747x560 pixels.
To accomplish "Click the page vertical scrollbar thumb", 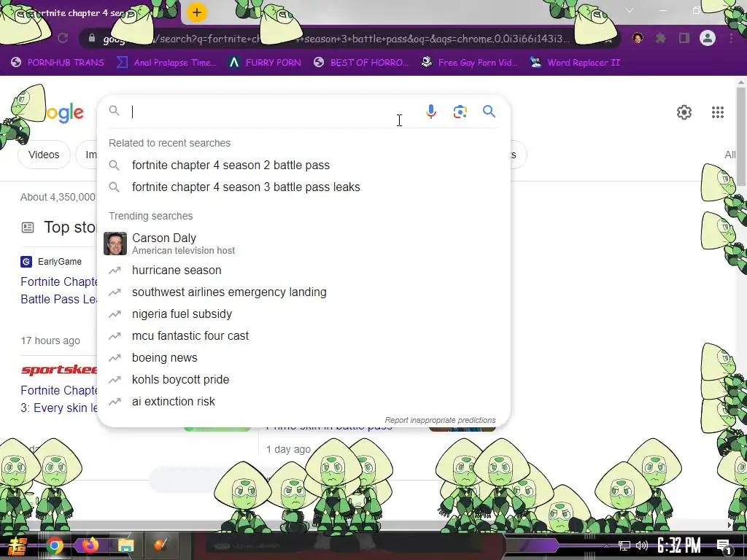I will click(x=741, y=136).
